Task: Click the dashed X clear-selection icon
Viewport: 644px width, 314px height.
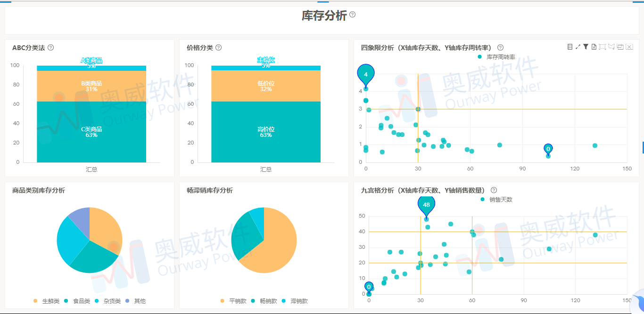Action: click(629, 47)
